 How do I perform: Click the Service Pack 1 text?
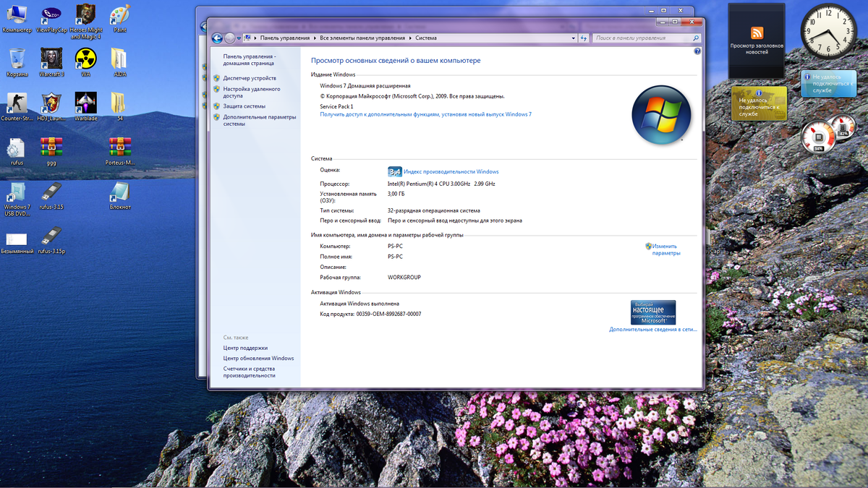point(336,106)
